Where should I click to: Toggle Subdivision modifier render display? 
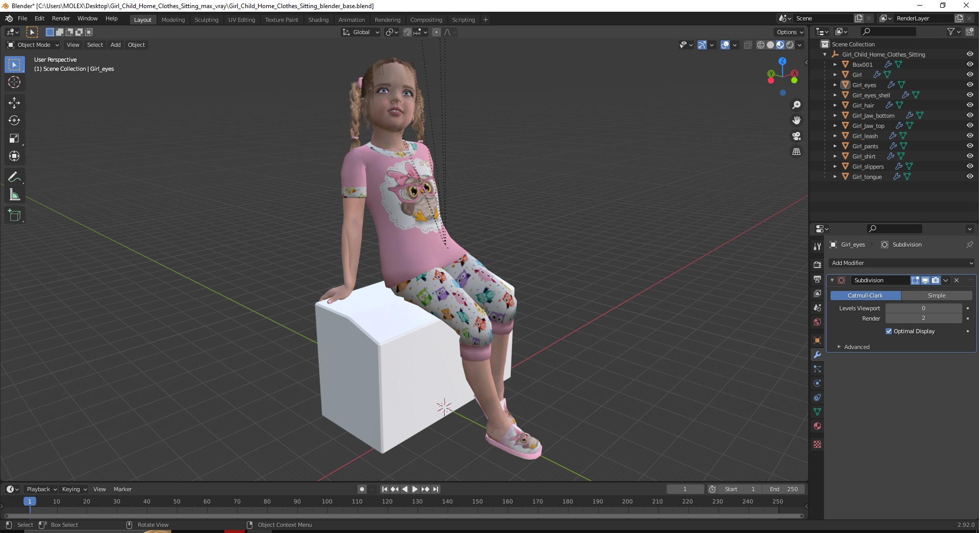pos(935,280)
